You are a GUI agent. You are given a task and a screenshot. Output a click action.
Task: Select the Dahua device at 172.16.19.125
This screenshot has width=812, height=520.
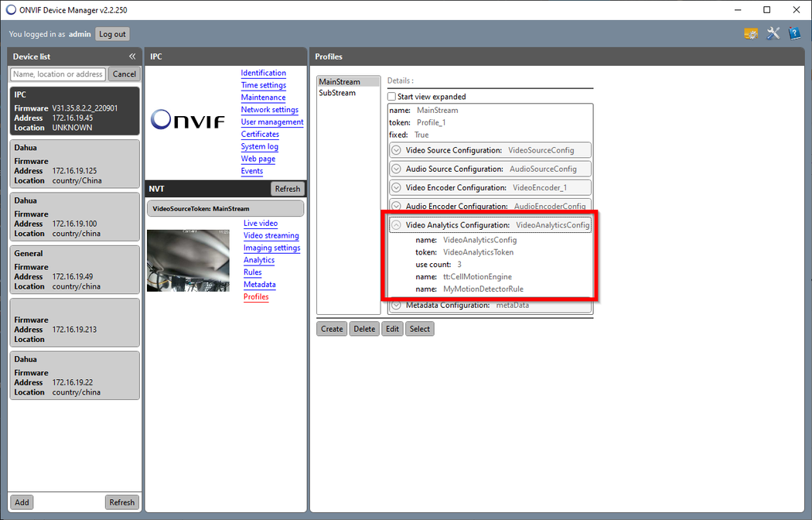(x=74, y=164)
